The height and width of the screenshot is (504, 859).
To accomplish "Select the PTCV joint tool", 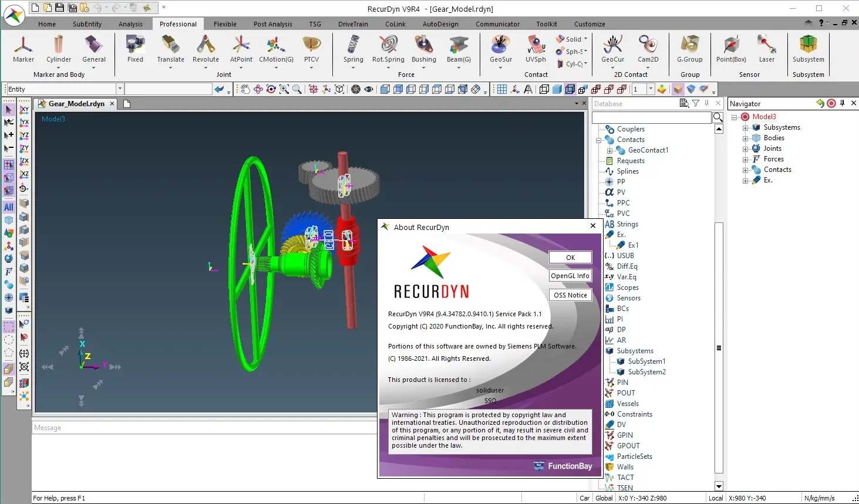I will pos(312,49).
